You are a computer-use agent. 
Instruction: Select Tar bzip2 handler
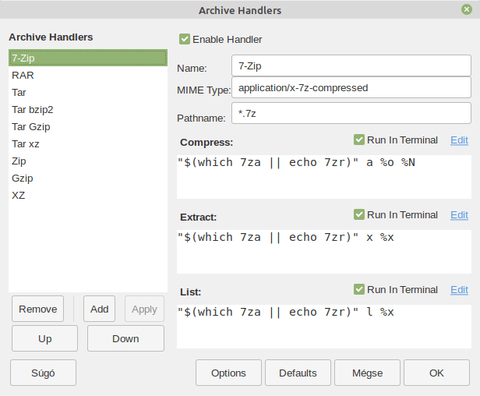click(x=88, y=110)
